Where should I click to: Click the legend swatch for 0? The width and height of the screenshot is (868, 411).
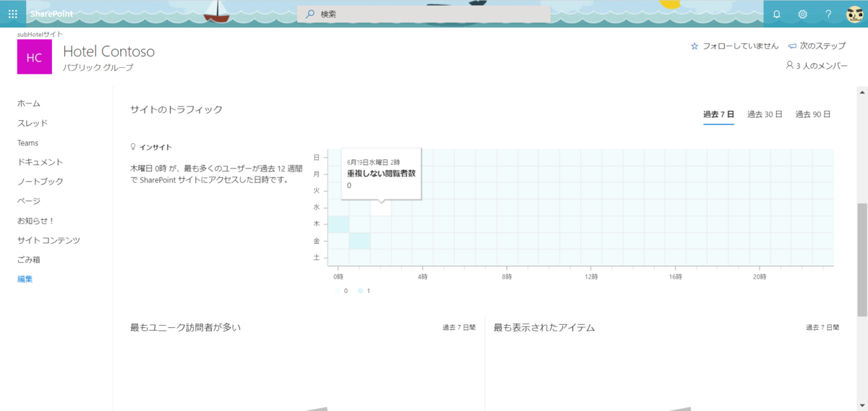[x=337, y=291]
